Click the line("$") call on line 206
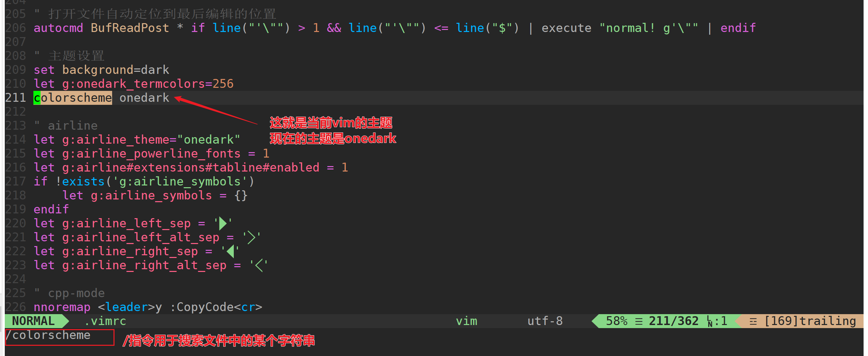Image resolution: width=868 pixels, height=356 pixels. click(x=488, y=28)
